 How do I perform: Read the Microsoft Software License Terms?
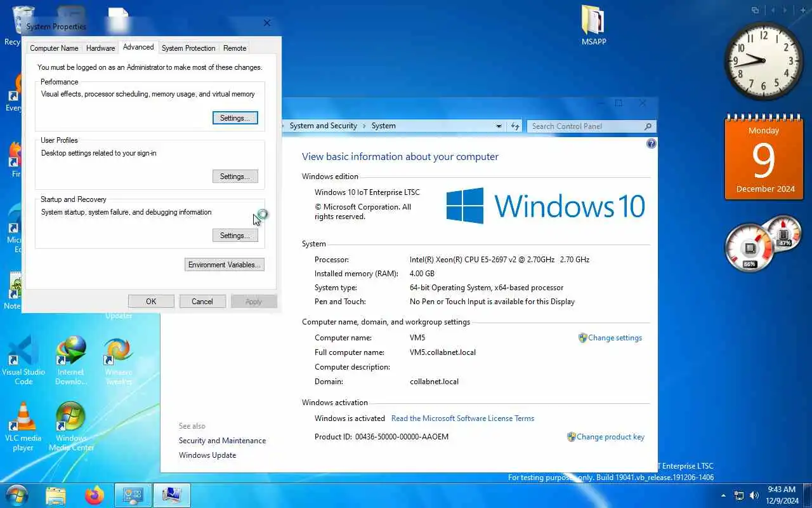point(462,418)
